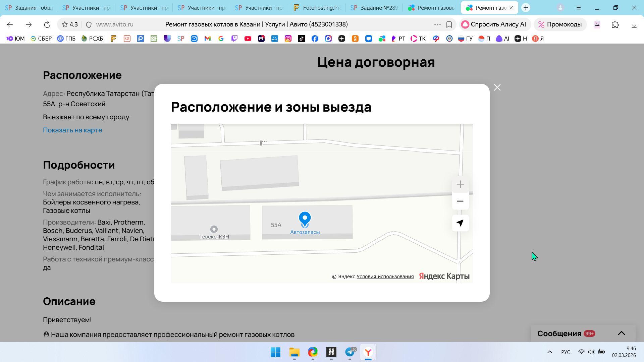644x362 pixels.
Task: Reload the current page
Action: (47, 24)
